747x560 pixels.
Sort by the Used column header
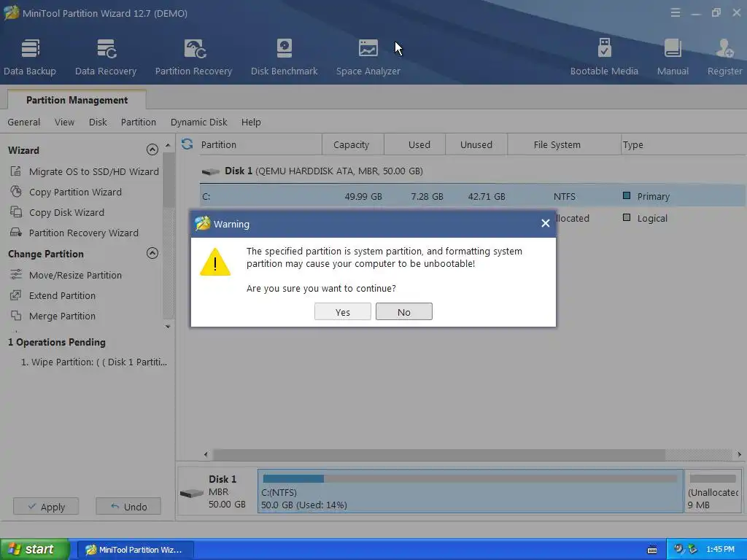(414, 144)
